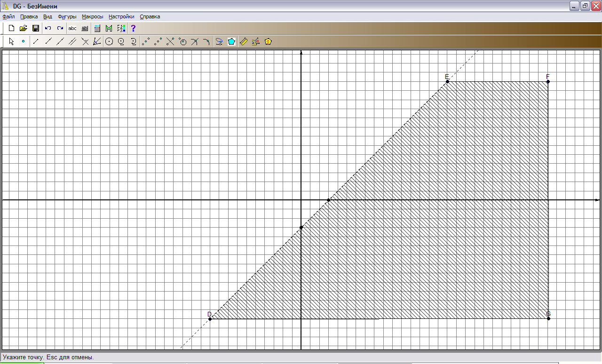Select the ray tool

(x=48, y=41)
